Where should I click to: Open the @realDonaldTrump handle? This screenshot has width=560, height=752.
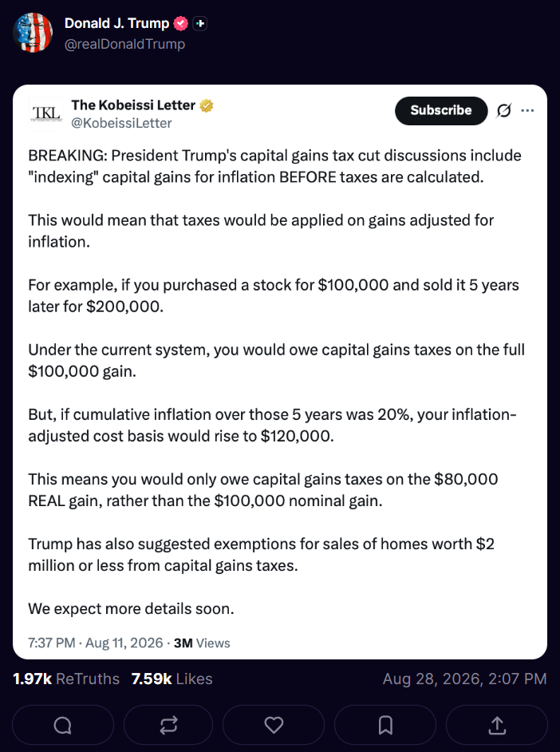click(124, 44)
